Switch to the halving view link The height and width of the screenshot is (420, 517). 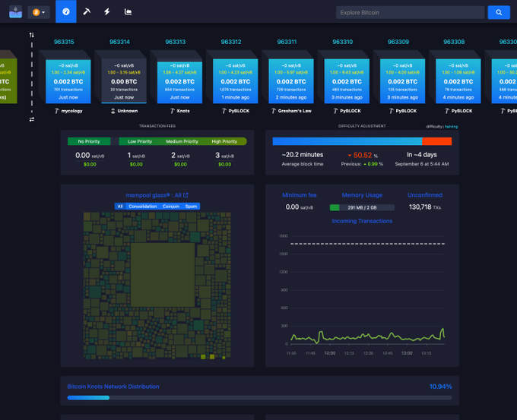[452, 127]
